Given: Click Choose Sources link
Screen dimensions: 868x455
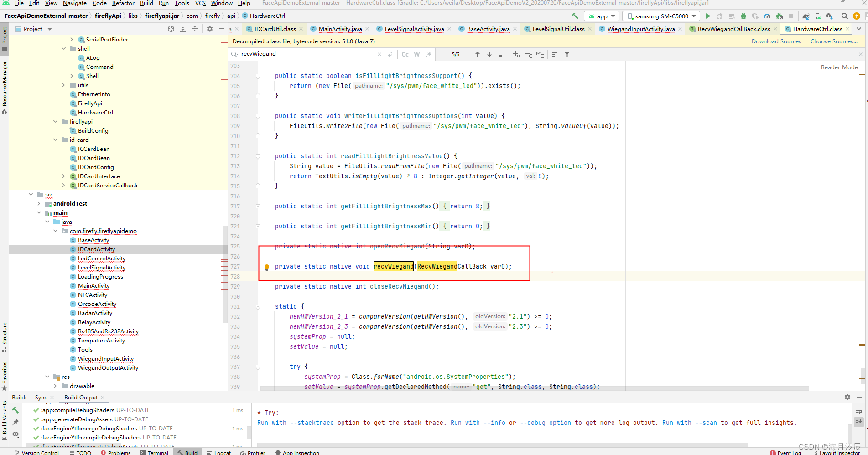Looking at the screenshot, I should click(x=834, y=41).
